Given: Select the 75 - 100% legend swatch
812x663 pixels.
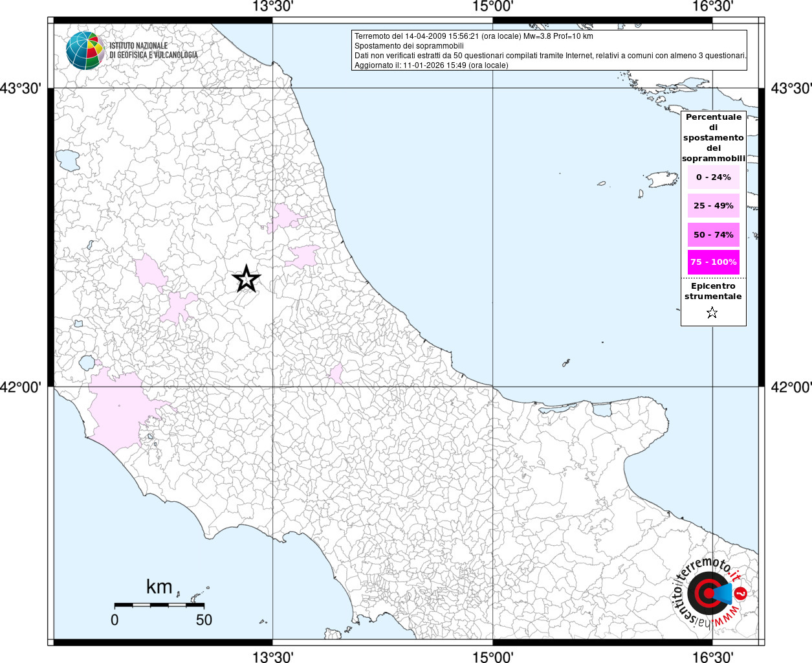Looking at the screenshot, I should click(713, 262).
